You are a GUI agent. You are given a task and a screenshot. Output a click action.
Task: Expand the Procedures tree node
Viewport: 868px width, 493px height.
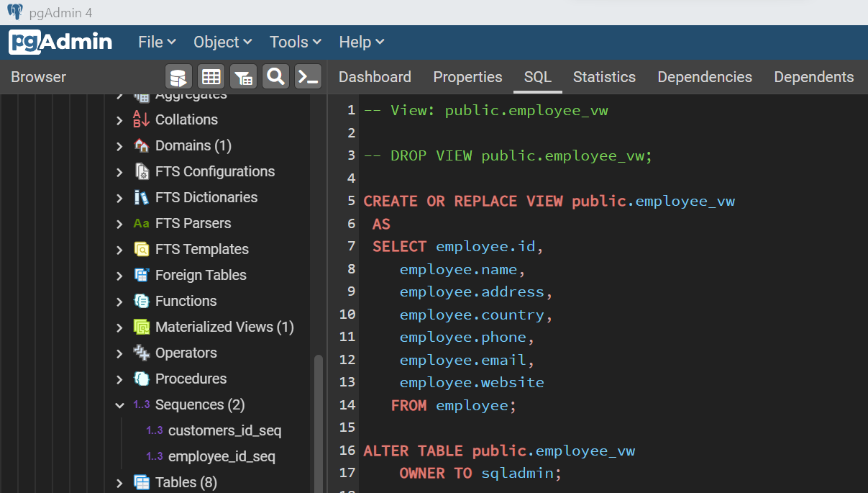(x=119, y=379)
